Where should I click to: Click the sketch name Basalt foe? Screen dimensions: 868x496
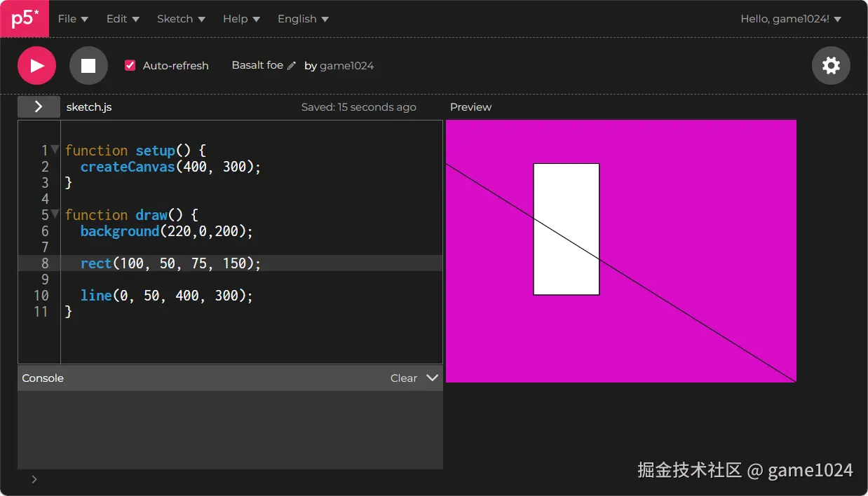click(x=257, y=65)
